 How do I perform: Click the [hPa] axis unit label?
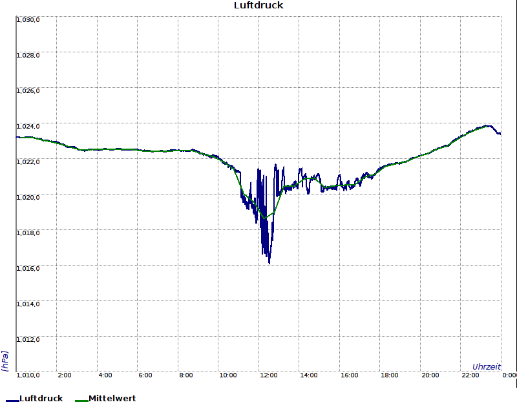point(5,361)
